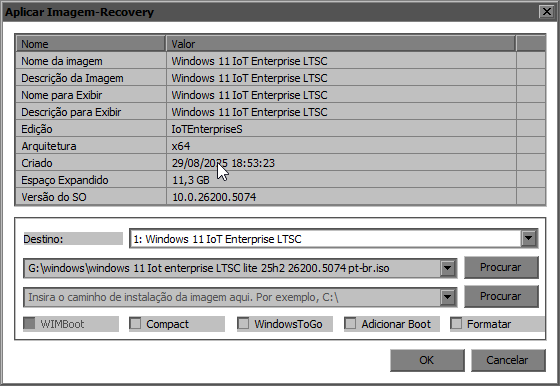Click the Nome da imagem value cell
This screenshot has height=386, width=560.
[341, 61]
